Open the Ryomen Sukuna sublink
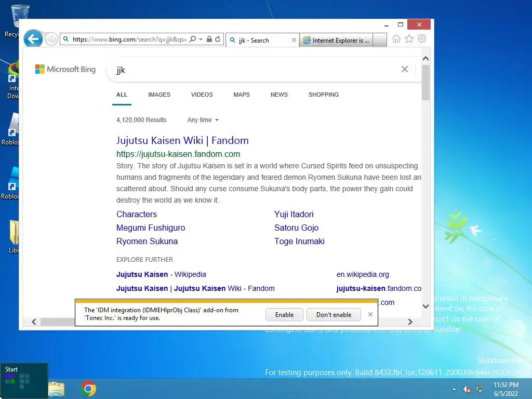 147,242
